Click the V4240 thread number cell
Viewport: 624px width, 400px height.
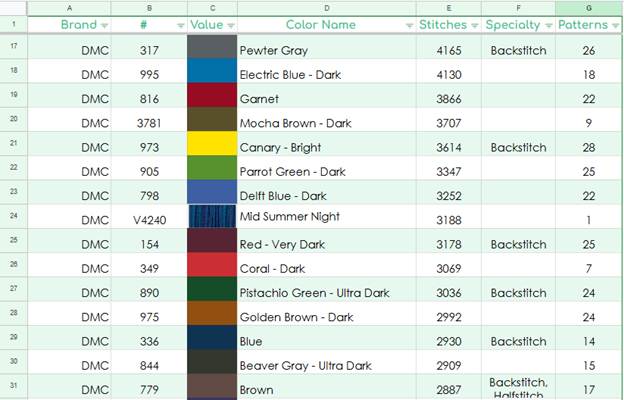tap(149, 220)
